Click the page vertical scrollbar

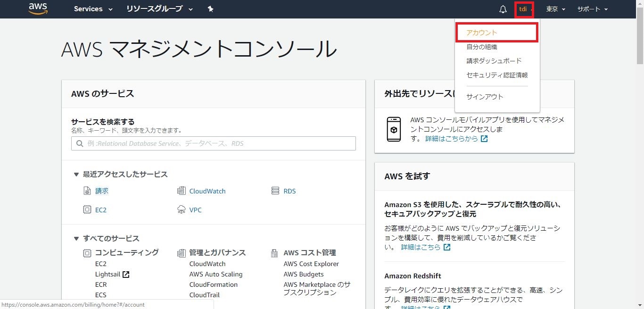click(640, 38)
